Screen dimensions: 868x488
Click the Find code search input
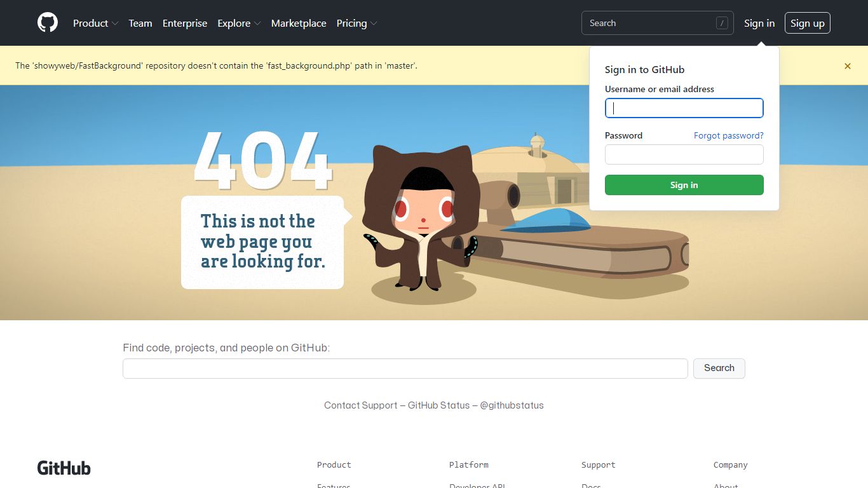[405, 369]
